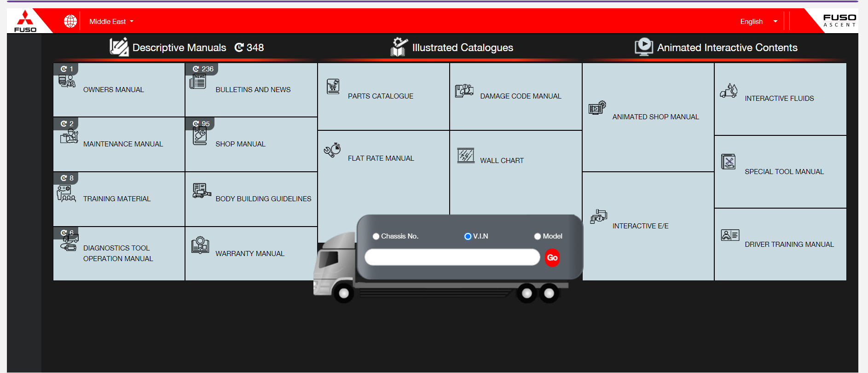
Task: Open DRIVER TRAINING MANUAL link
Action: (789, 245)
